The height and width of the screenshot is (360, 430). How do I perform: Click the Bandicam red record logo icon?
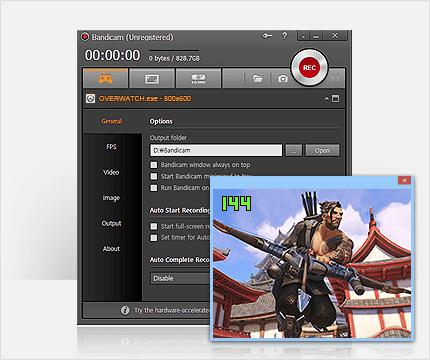tap(85, 37)
